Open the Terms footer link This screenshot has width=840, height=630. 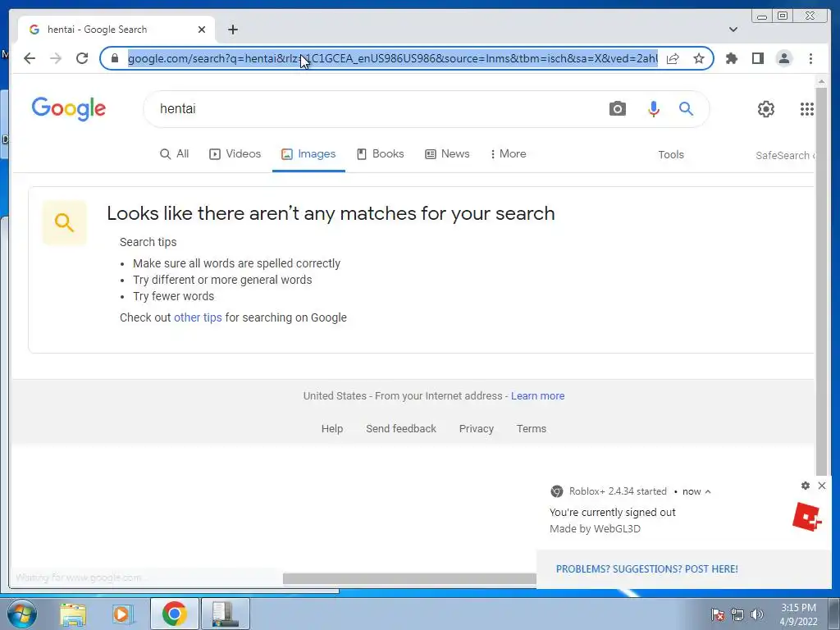coord(531,428)
